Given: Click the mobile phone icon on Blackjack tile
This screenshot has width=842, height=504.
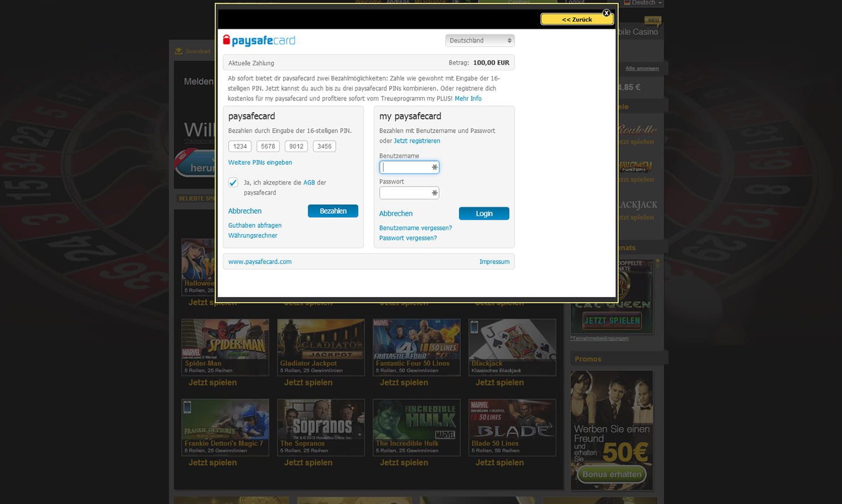Looking at the screenshot, I should pos(475,327).
